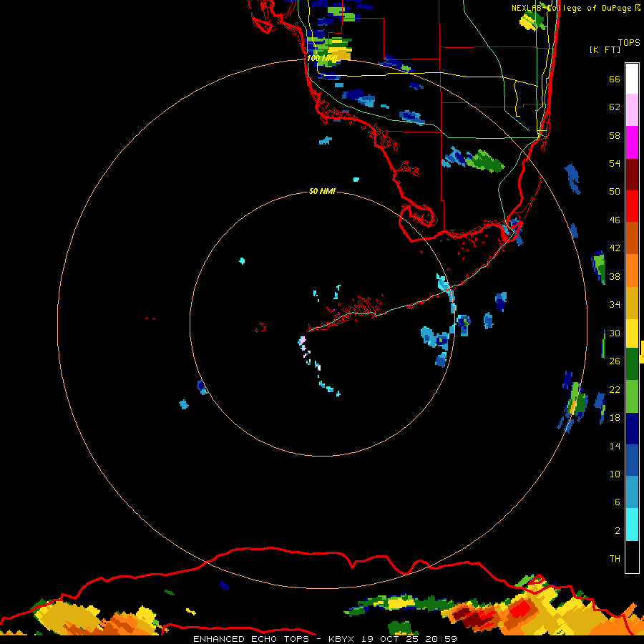Click the "42" legend value
This screenshot has height=644, width=644.
tap(615, 248)
